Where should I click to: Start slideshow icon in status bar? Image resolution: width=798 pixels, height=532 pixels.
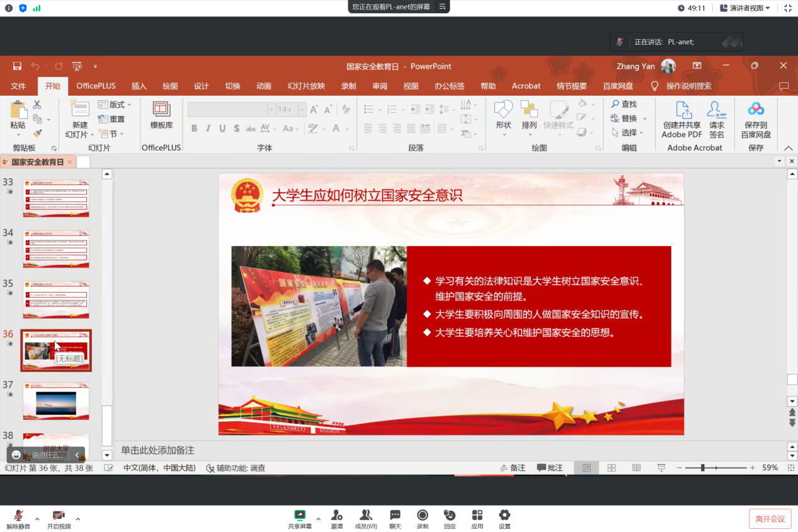(x=661, y=468)
